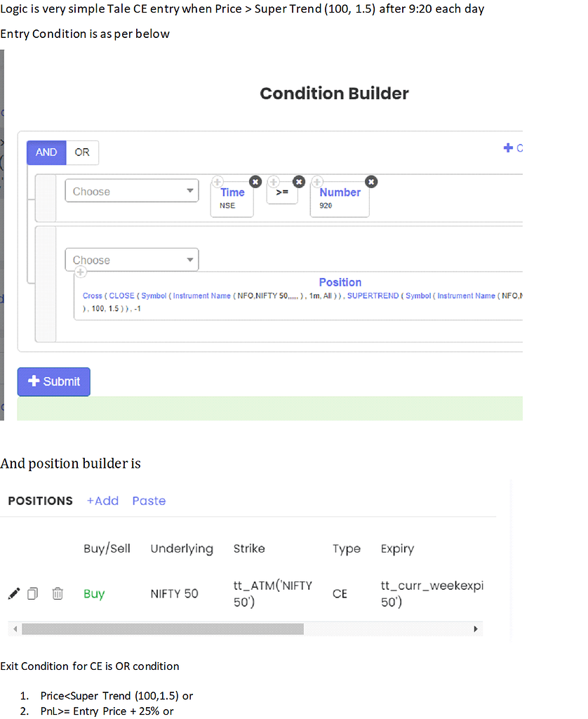This screenshot has width=588, height=719.
Task: Open the first Choose dropdown
Action: (x=132, y=191)
